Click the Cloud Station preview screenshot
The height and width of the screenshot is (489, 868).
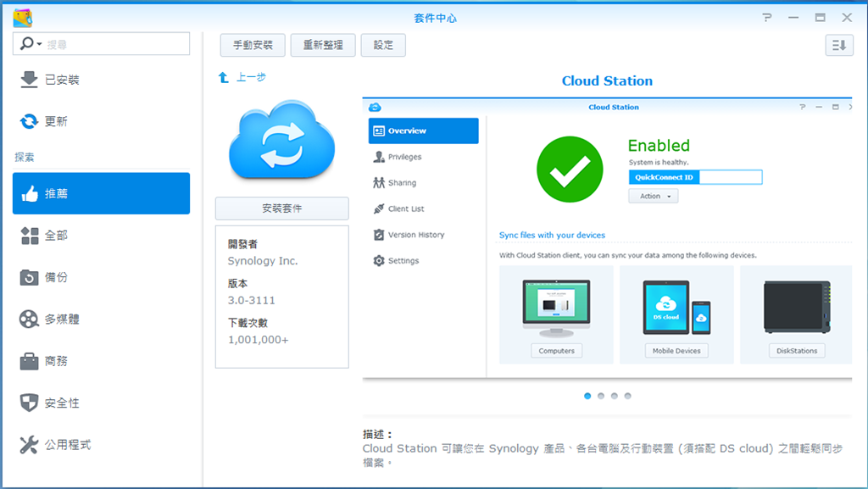(607, 238)
